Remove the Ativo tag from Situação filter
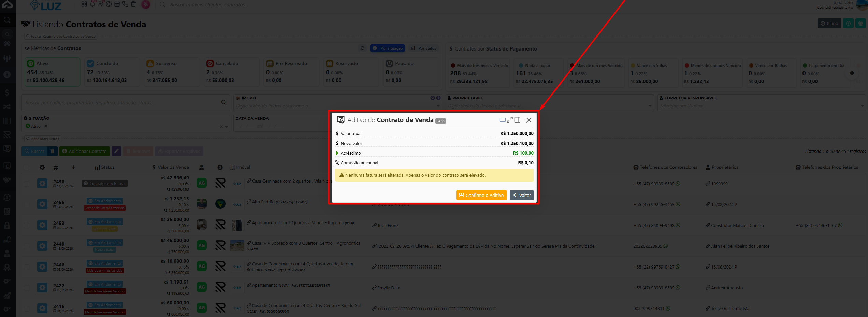The image size is (868, 317). [46, 126]
